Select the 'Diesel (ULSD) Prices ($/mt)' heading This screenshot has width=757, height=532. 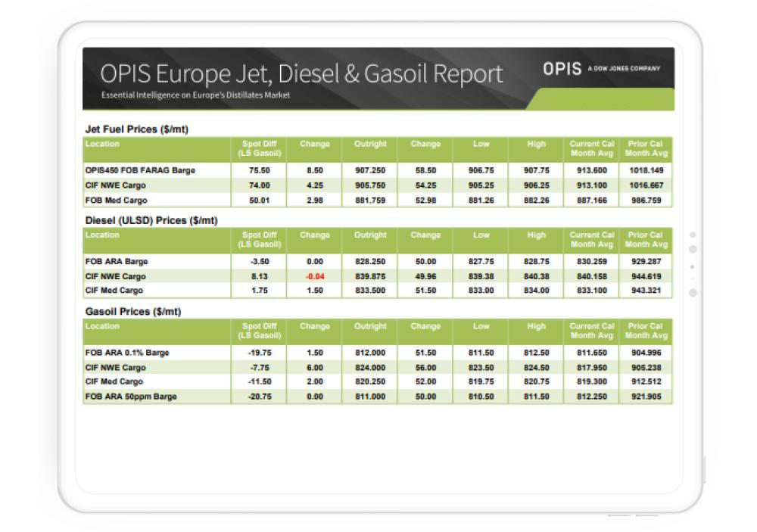(x=151, y=220)
